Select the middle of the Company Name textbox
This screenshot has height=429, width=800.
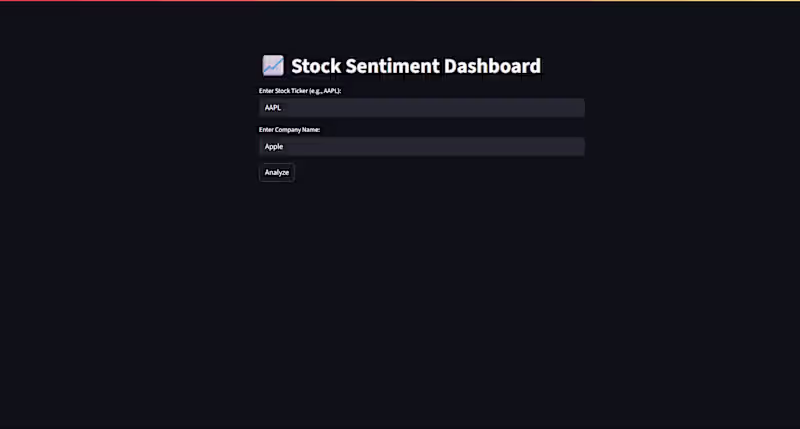421,146
